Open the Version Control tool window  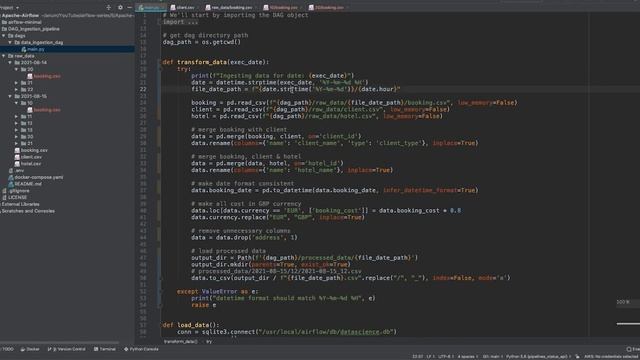point(67,349)
